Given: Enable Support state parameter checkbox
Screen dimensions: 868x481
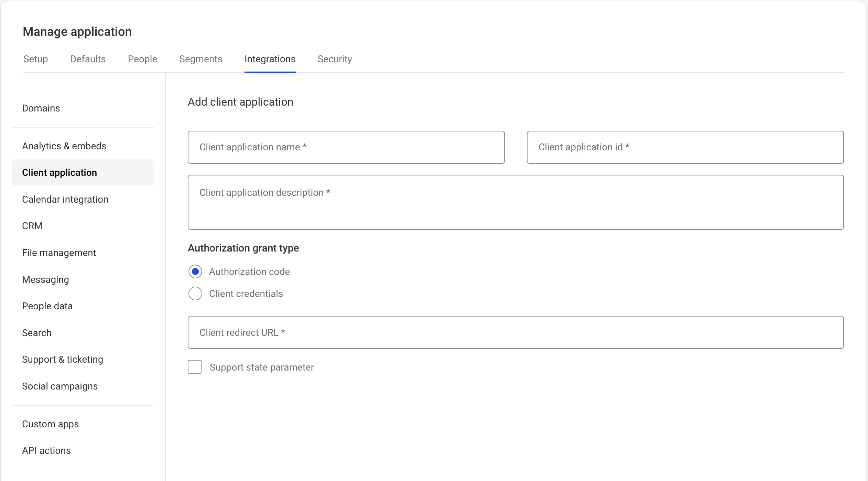Looking at the screenshot, I should [x=195, y=367].
